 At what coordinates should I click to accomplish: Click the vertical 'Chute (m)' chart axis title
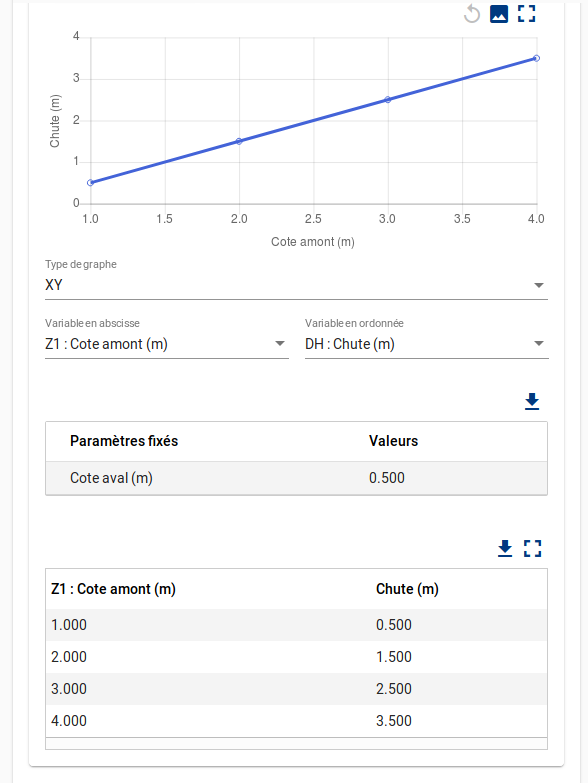pos(55,121)
